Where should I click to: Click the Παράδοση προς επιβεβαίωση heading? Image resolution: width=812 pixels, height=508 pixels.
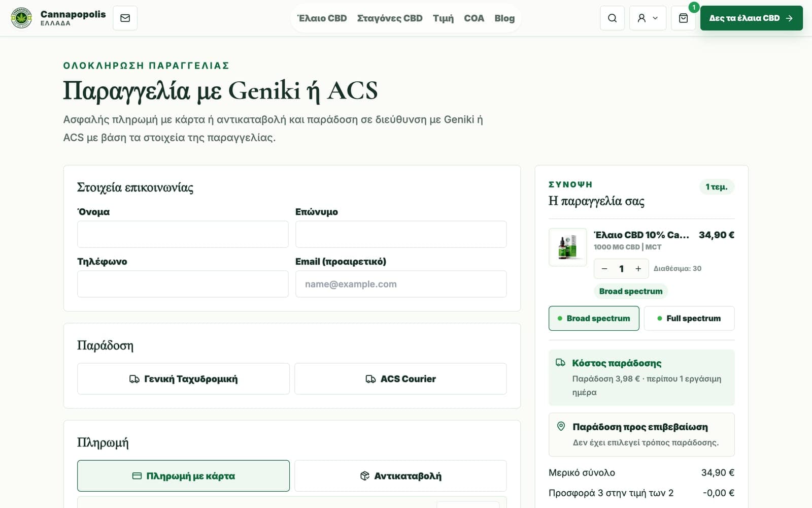[x=640, y=427]
